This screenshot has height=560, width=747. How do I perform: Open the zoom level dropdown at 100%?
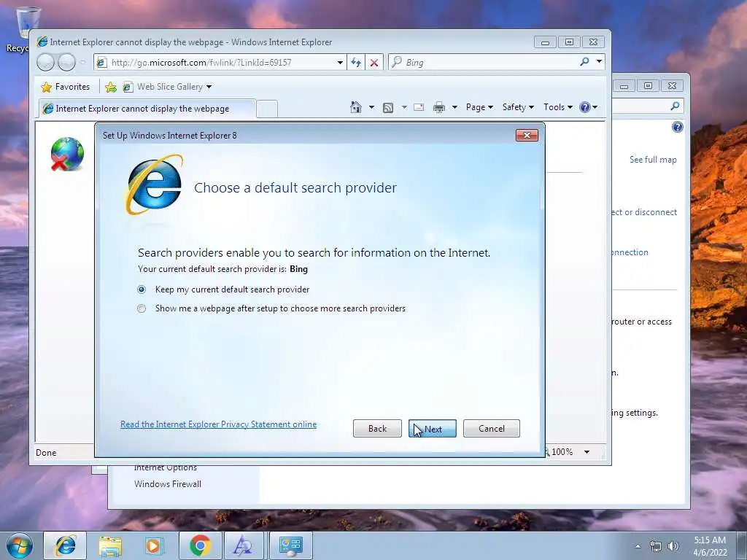pos(587,452)
